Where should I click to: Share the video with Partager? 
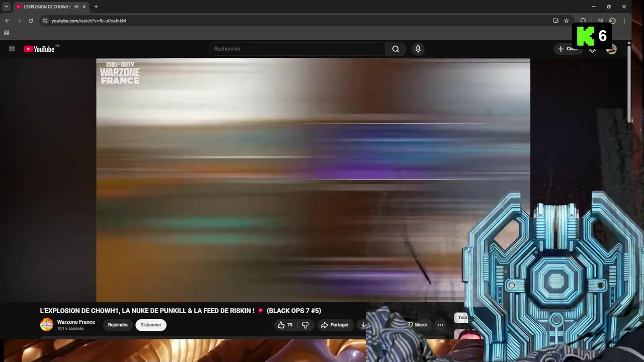[335, 325]
